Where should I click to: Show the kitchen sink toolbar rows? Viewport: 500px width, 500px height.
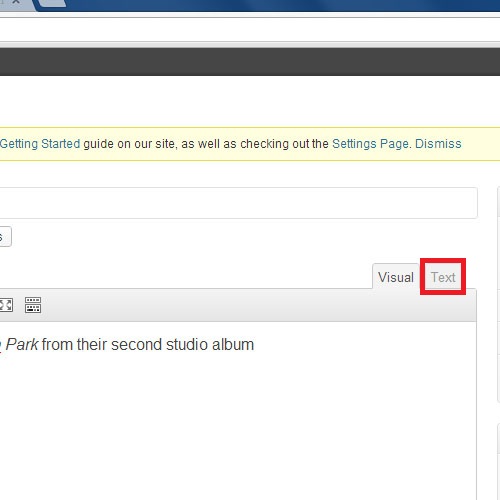(33, 305)
